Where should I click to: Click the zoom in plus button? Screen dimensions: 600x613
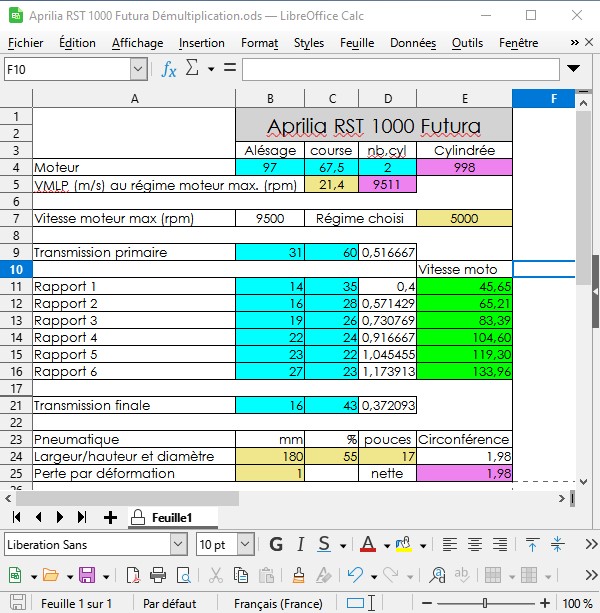point(544,603)
